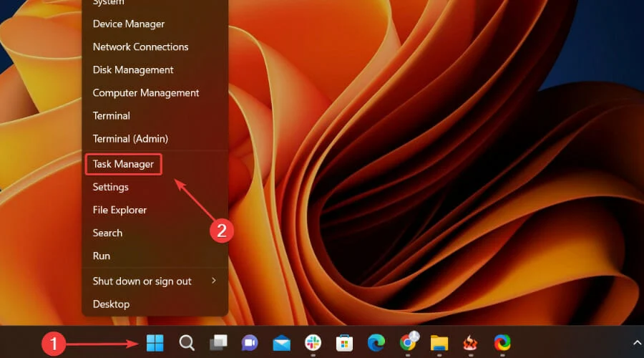Screen dimensions: 644x358
Task: Click the Windows Start button
Action: tap(155, 343)
